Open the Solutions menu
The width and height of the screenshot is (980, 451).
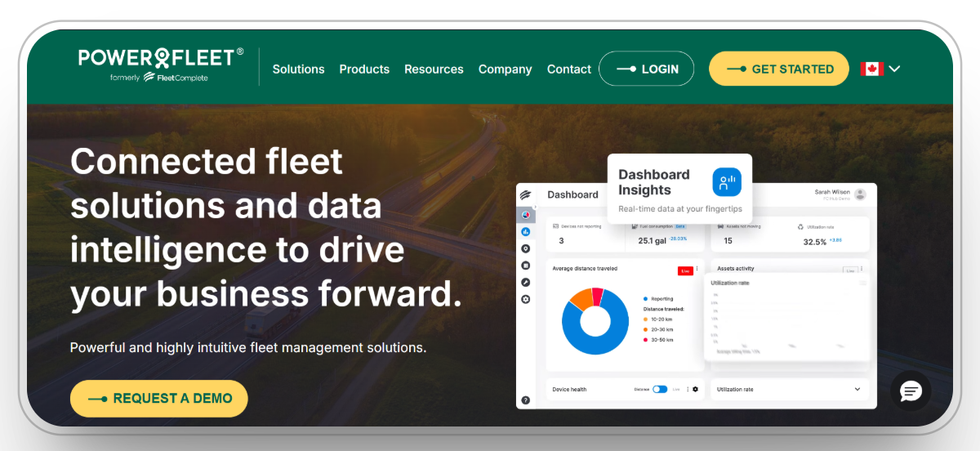pyautogui.click(x=298, y=69)
